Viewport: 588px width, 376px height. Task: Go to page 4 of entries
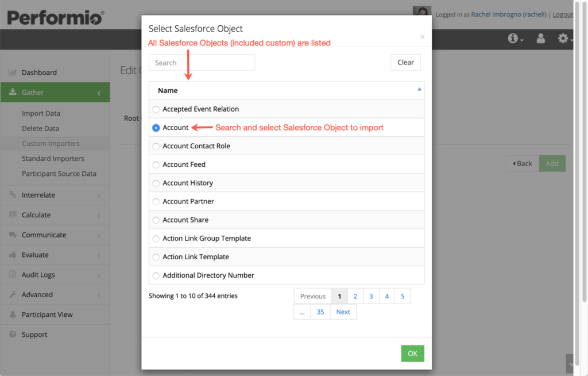tap(386, 296)
